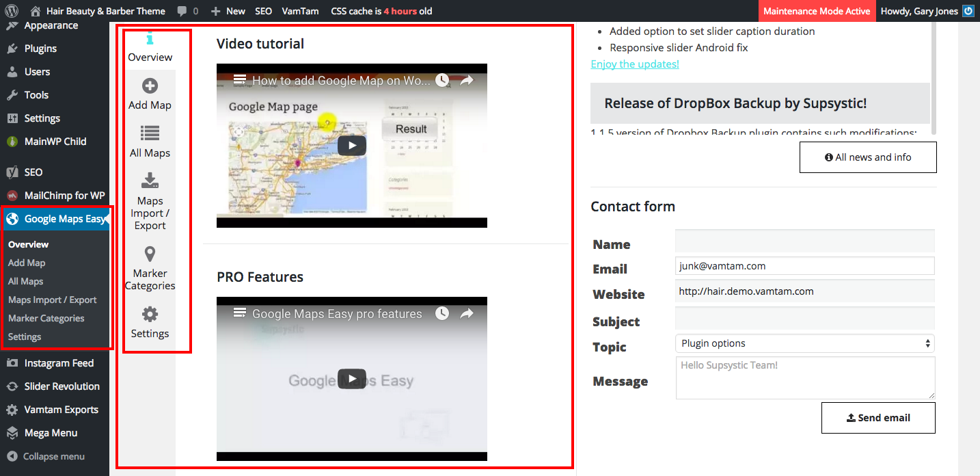
Task: Click the WordPress logo in admin bar
Action: click(x=11, y=11)
